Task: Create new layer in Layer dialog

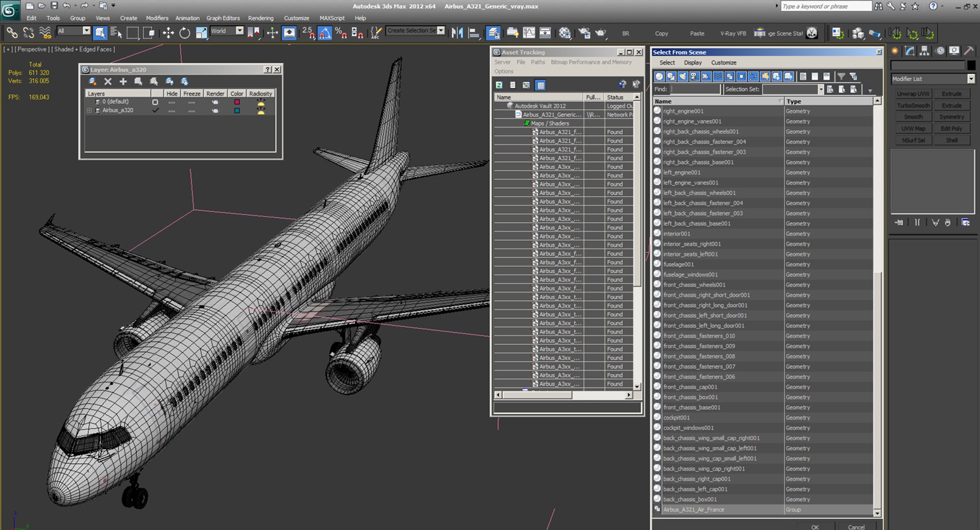Action: [x=92, y=81]
